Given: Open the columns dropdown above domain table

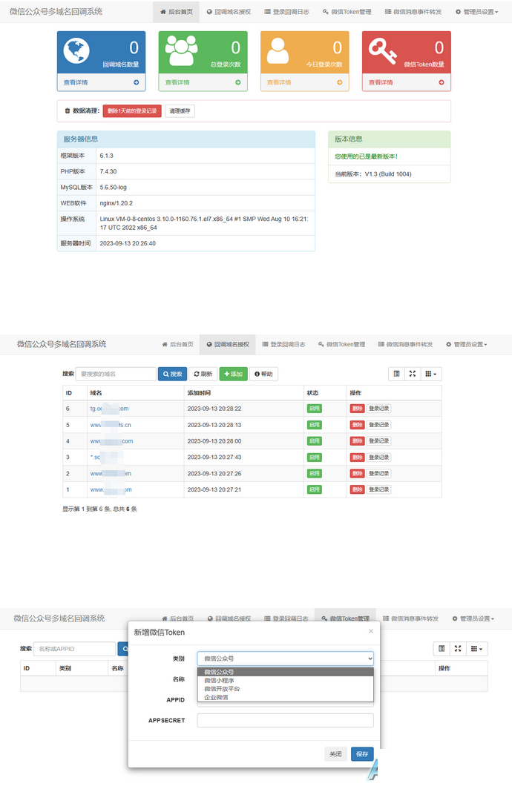Looking at the screenshot, I should [430, 374].
